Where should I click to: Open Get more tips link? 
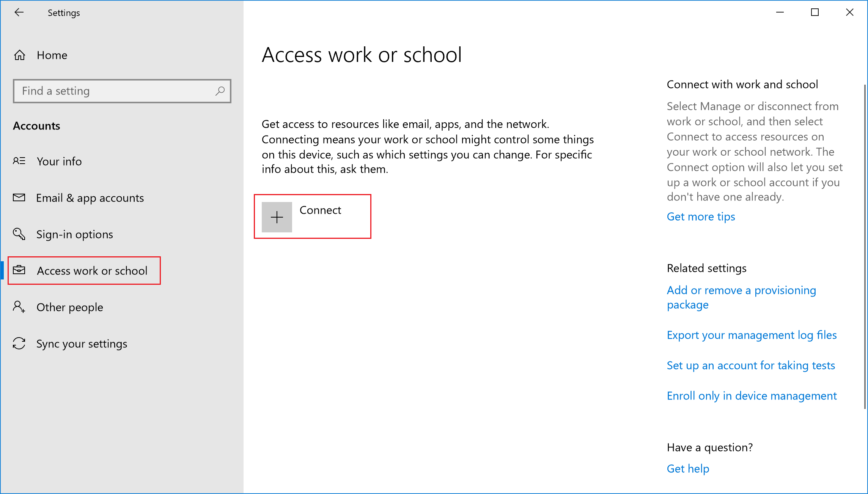pos(700,216)
